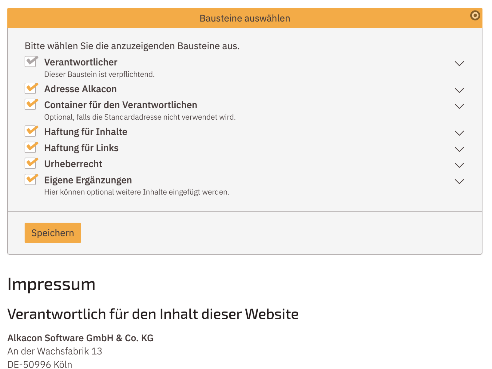This screenshot has width=492, height=369.
Task: Uncheck the Haftung für Links checkbox
Action: click(31, 147)
